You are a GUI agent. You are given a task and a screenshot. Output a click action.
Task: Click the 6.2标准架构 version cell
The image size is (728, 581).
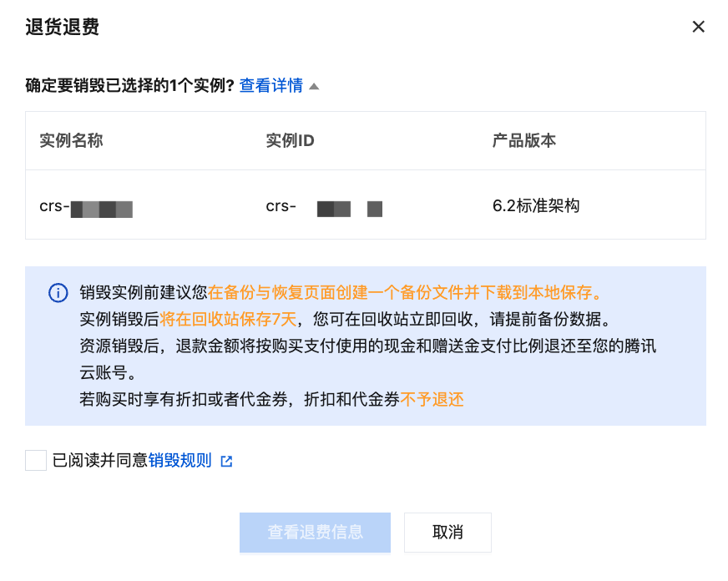pos(536,205)
